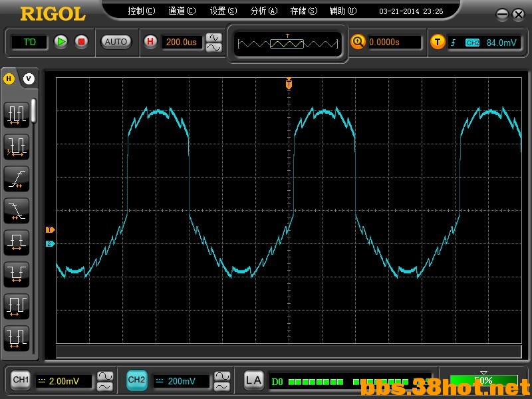The height and width of the screenshot is (399, 532).
Task: Click the red H horizontal timebase icon
Action: 150,42
